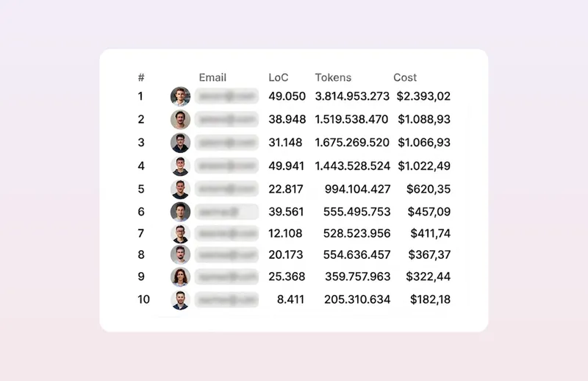This screenshot has width=588, height=381.
Task: Select the avatar in row 2
Action: 180,119
